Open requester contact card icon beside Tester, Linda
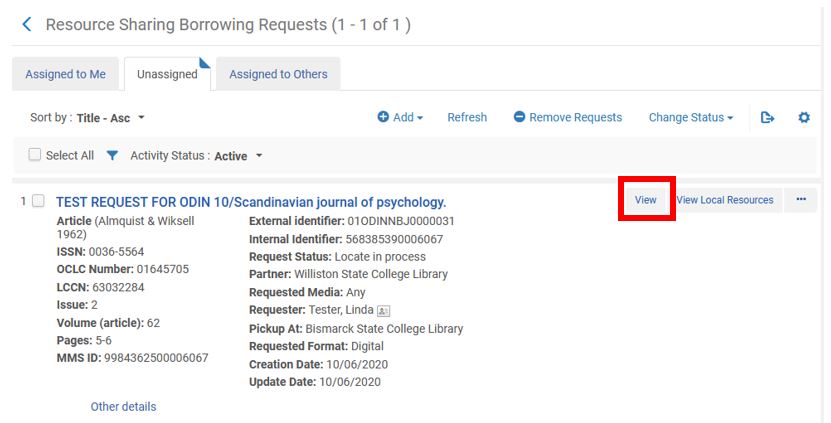Screen dimensions: 831x423 (x=383, y=311)
